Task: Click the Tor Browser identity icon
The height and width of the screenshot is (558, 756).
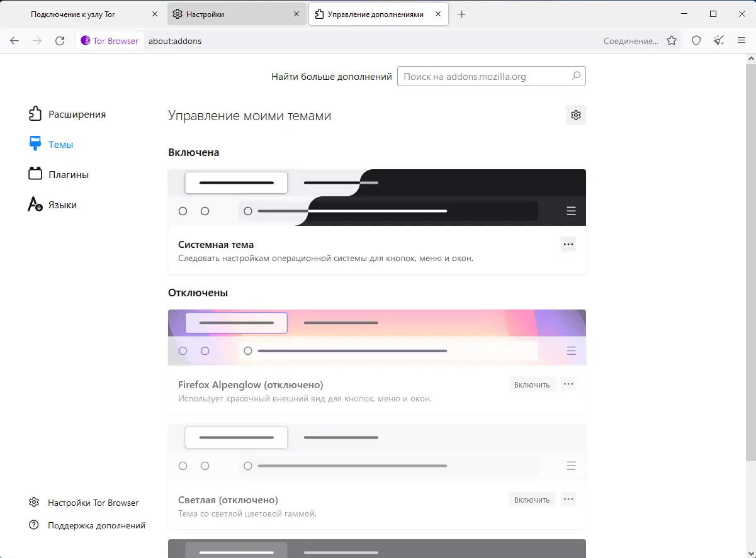Action: tap(86, 41)
